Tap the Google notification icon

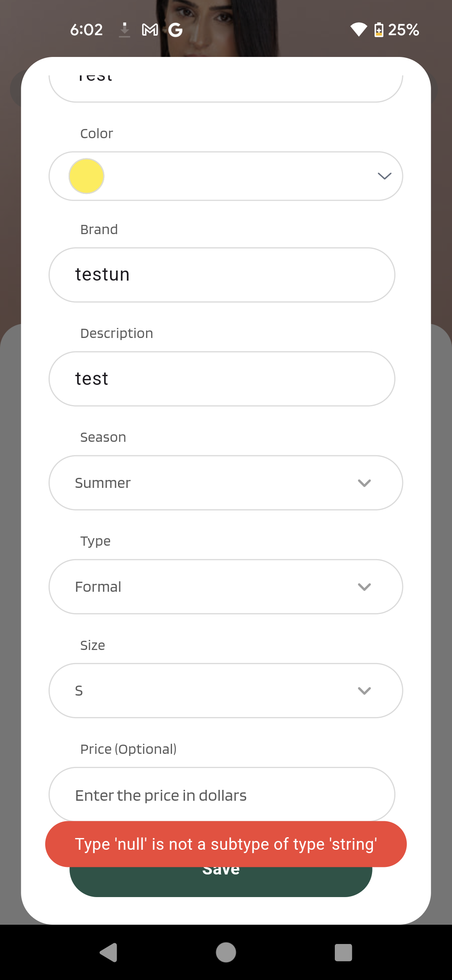pos(175,30)
